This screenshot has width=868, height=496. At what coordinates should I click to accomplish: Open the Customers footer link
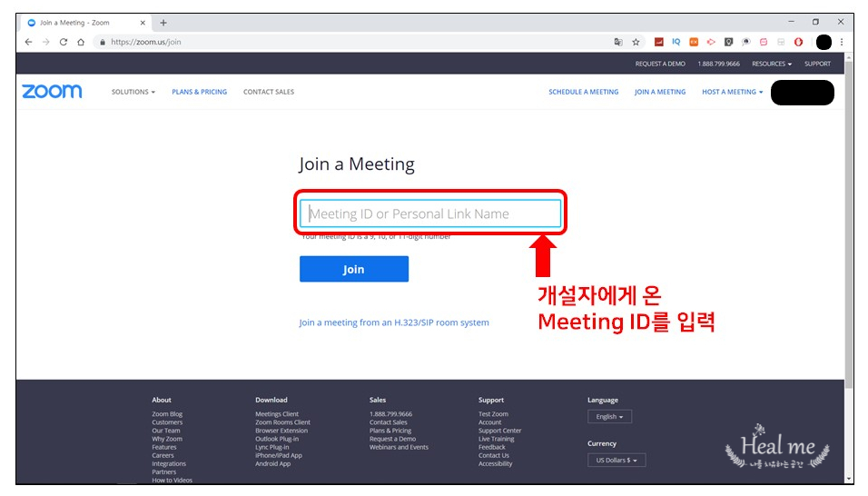167,422
